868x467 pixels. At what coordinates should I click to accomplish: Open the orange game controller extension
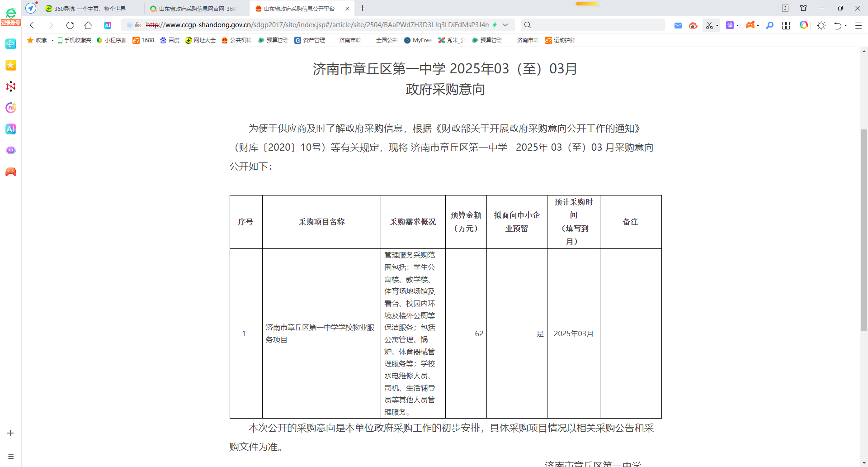(x=750, y=25)
